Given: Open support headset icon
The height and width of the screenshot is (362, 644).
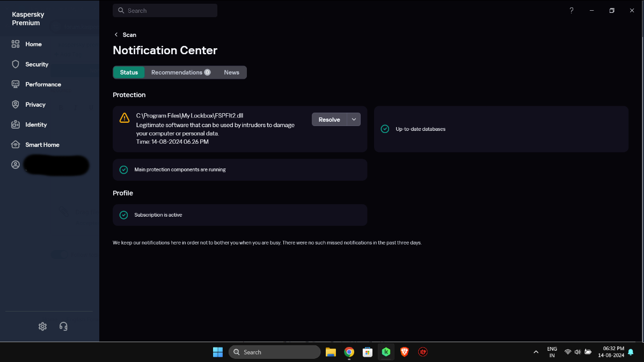Looking at the screenshot, I should click(63, 326).
